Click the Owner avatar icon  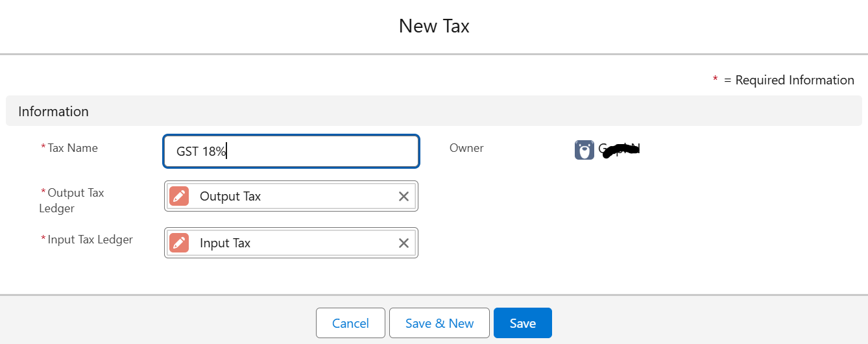pyautogui.click(x=585, y=150)
